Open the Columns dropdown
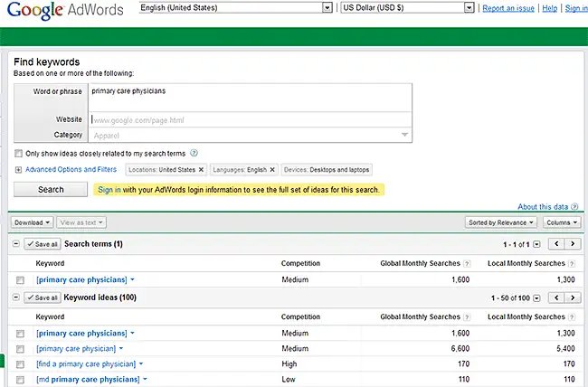The width and height of the screenshot is (588, 387). tap(562, 222)
